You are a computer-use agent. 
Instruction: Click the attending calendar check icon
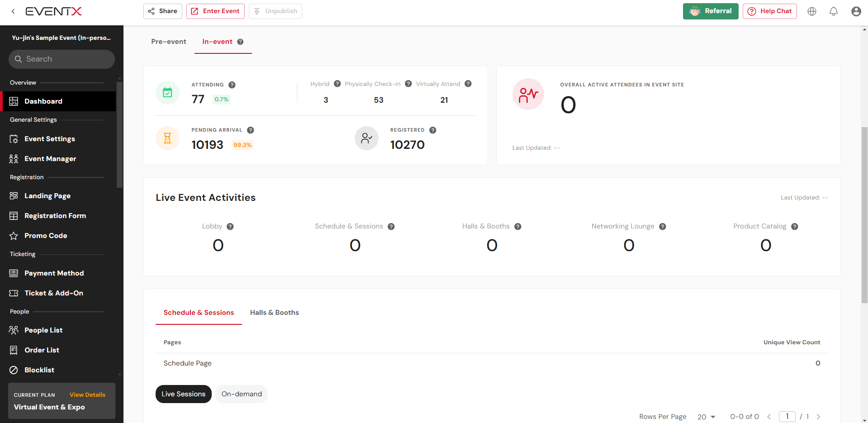click(167, 93)
